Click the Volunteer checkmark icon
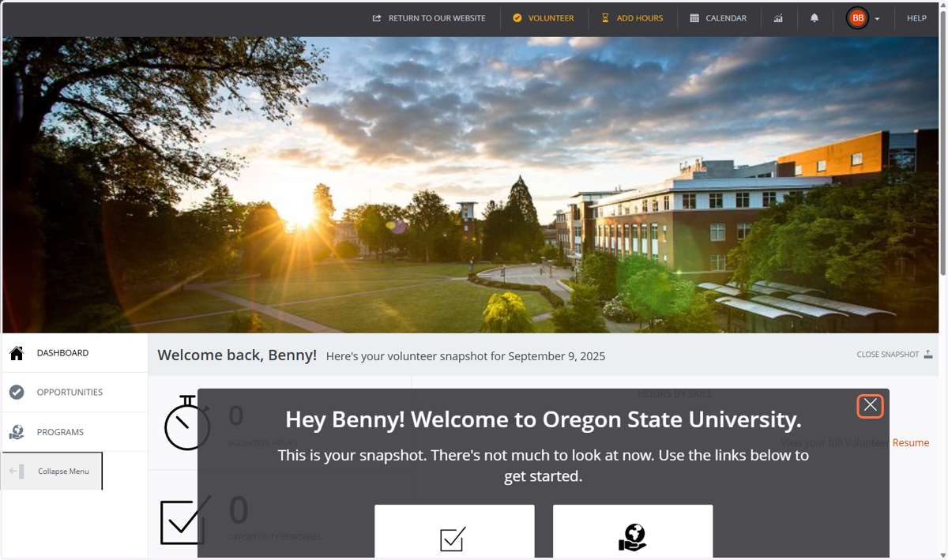 coord(517,18)
